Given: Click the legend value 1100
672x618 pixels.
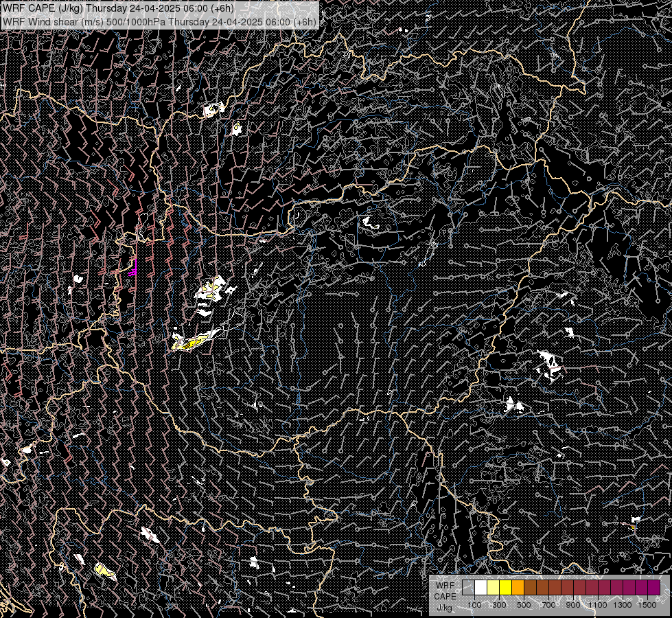Looking at the screenshot, I should (597, 605).
